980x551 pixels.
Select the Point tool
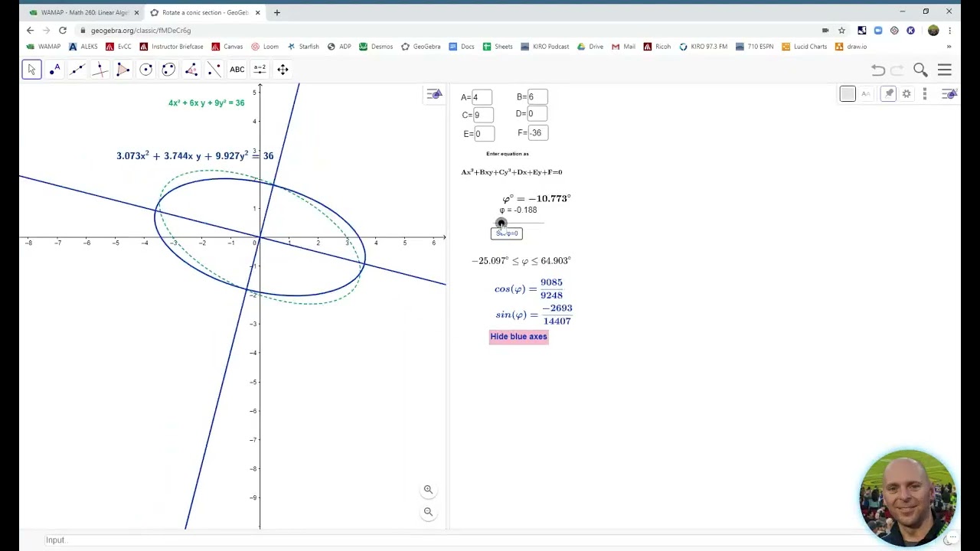54,70
